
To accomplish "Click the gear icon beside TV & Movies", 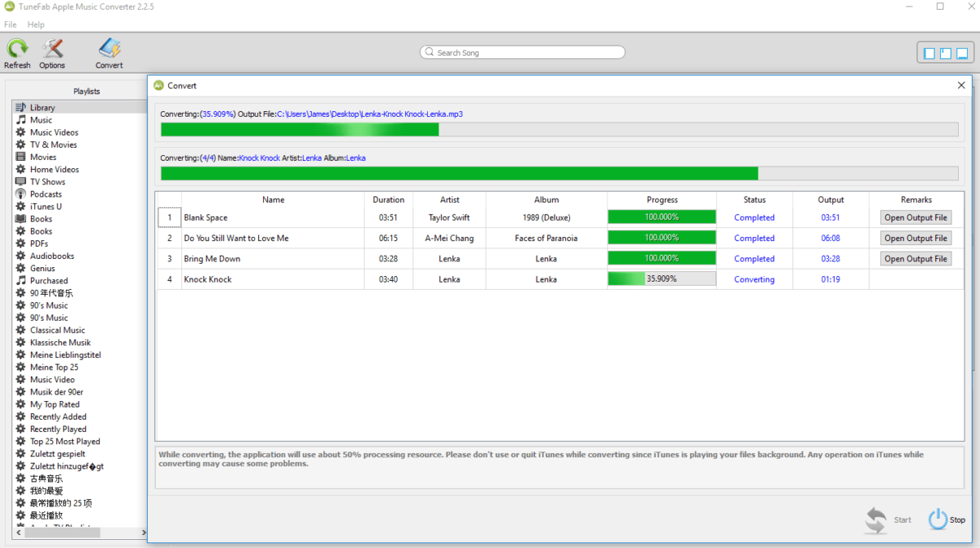I will [21, 144].
